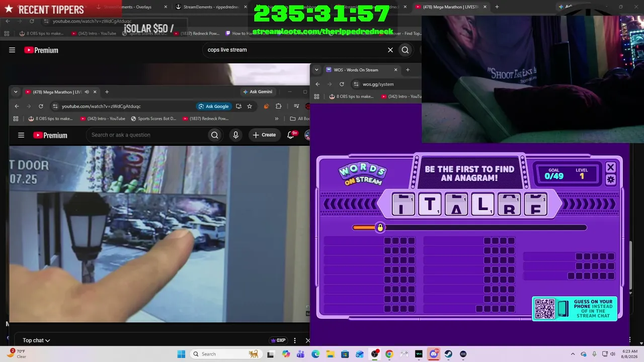Click the WOS guess-on-your-phone QR code
The width and height of the screenshot is (644, 362).
pos(544,309)
